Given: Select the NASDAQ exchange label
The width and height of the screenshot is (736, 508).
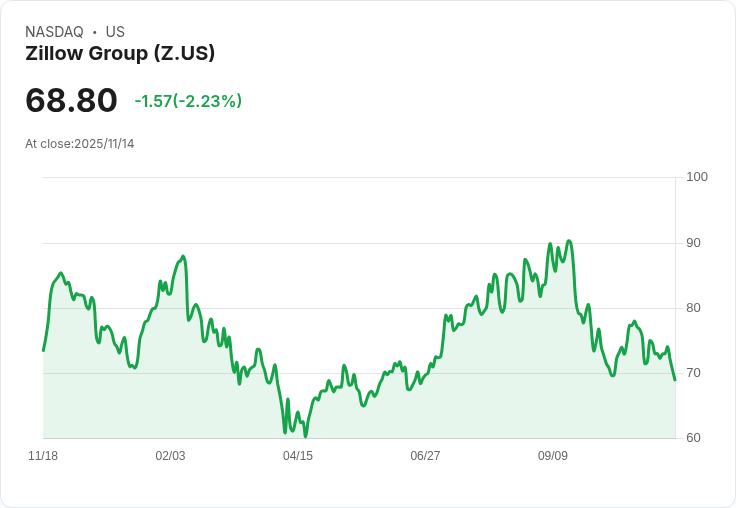Looking at the screenshot, I should point(54,32).
